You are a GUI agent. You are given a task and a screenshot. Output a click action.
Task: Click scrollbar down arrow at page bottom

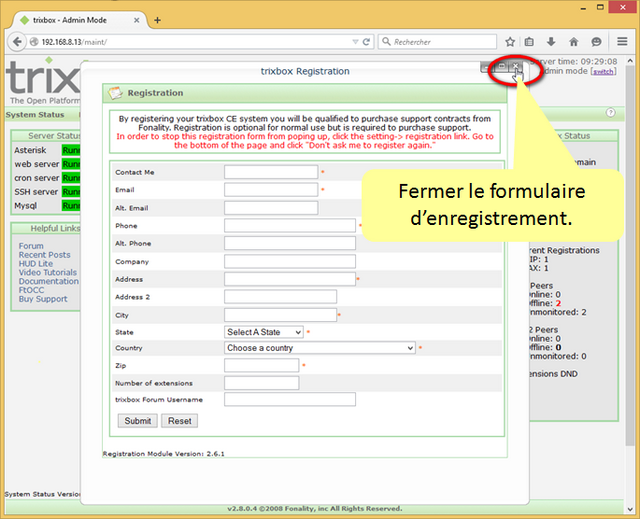(630, 509)
